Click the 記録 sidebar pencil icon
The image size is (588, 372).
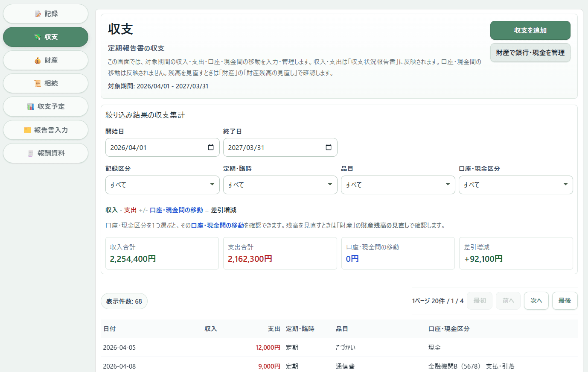point(38,14)
